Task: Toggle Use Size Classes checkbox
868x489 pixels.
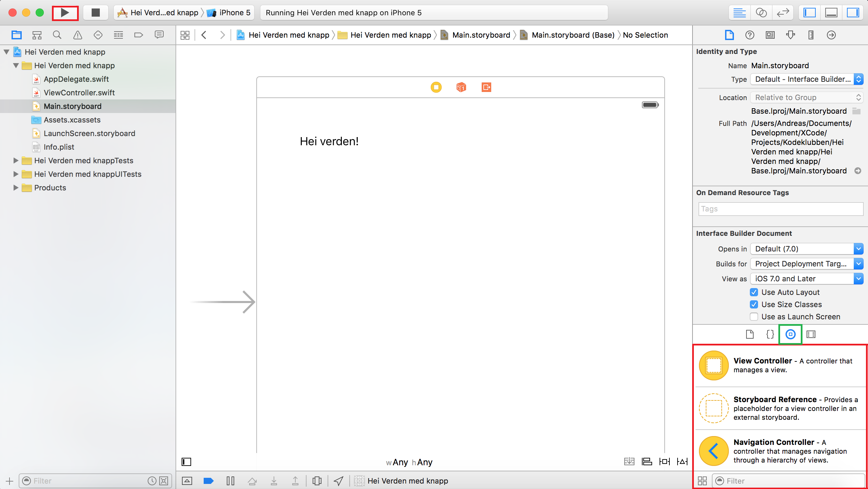Action: (x=754, y=304)
